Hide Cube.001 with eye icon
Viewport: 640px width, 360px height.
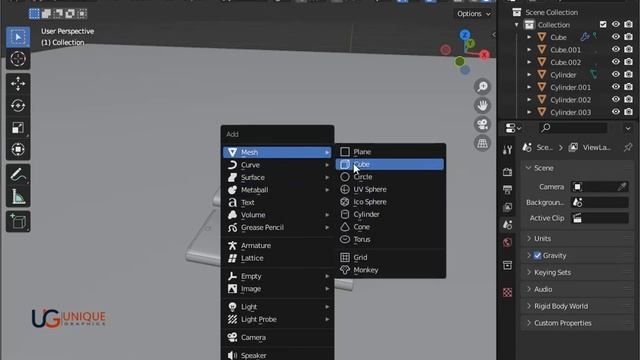point(616,49)
